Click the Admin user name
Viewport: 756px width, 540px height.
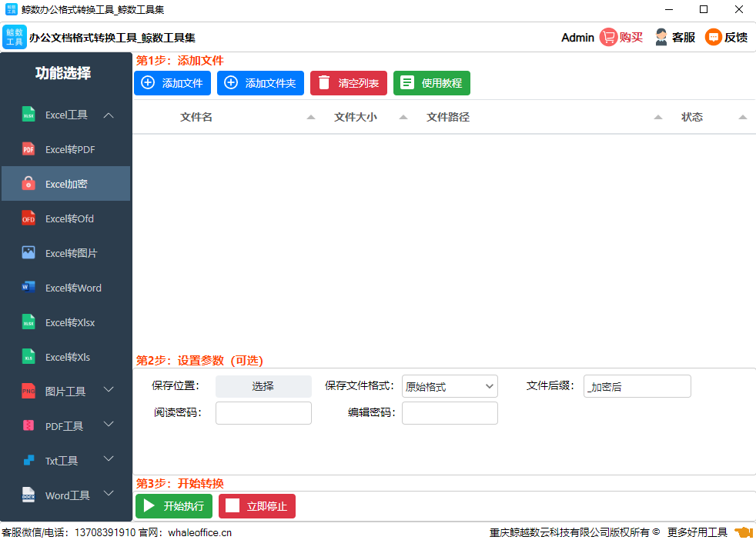tap(577, 38)
